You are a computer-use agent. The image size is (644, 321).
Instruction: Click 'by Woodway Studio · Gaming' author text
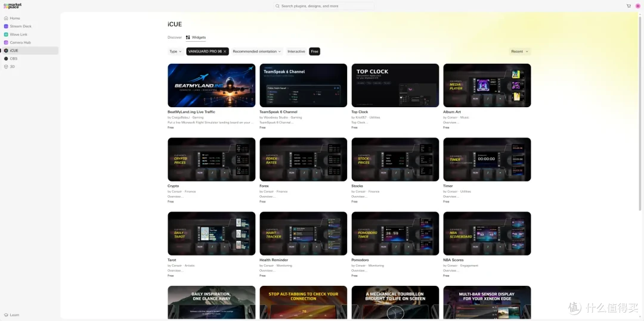tap(280, 117)
